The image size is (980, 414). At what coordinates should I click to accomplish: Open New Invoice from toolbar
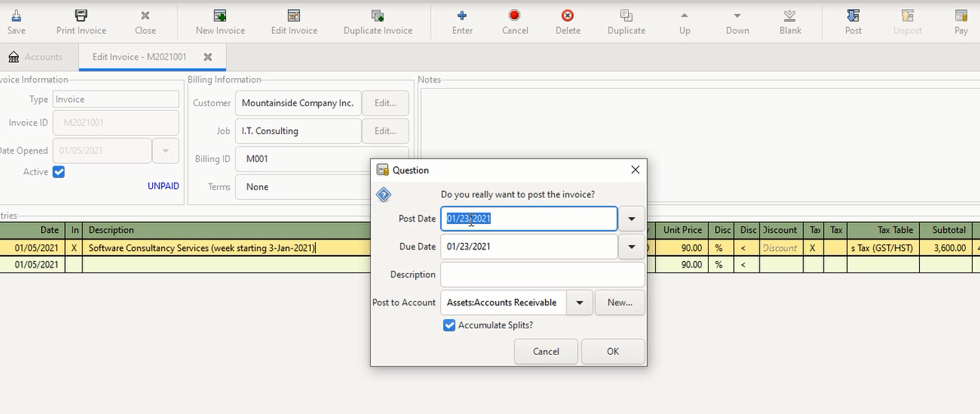coord(220,16)
